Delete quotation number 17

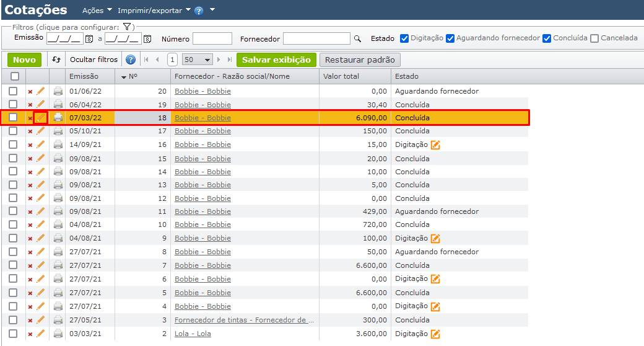[30, 131]
